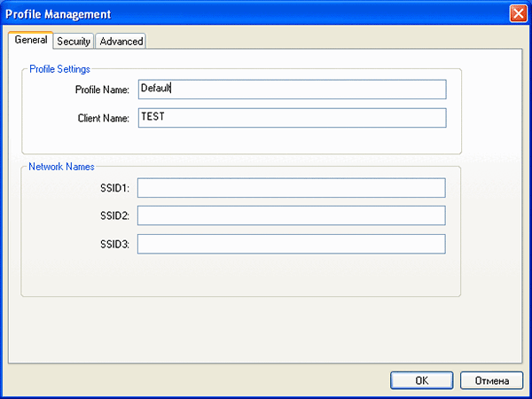This screenshot has height=399, width=532.
Task: Place cursor in the SSID2 field
Action: pyautogui.click(x=291, y=216)
